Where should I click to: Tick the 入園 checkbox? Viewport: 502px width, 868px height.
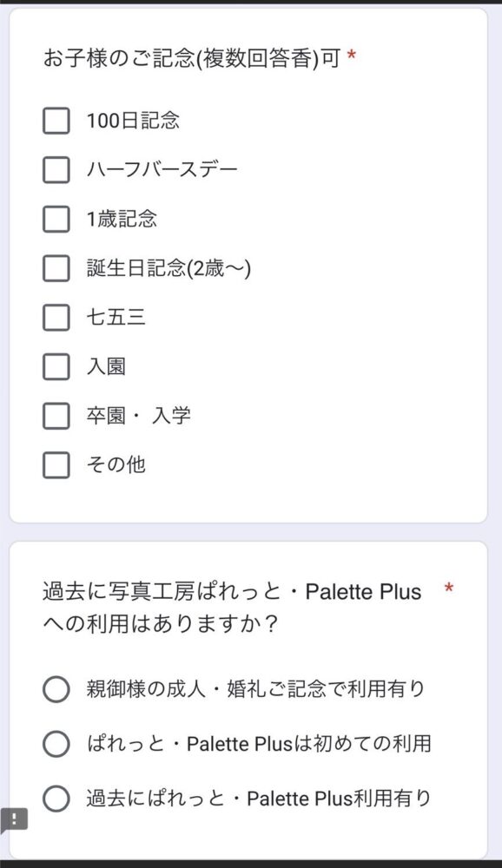coord(56,366)
